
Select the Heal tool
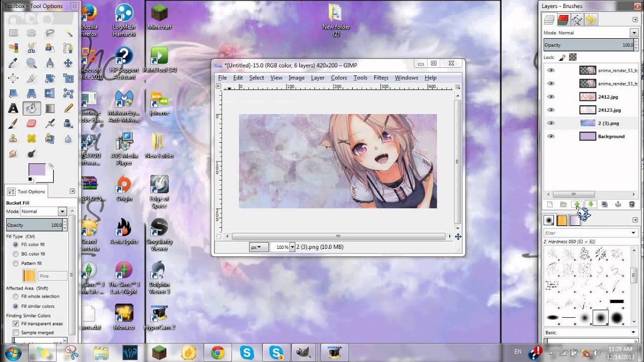[x=31, y=138]
